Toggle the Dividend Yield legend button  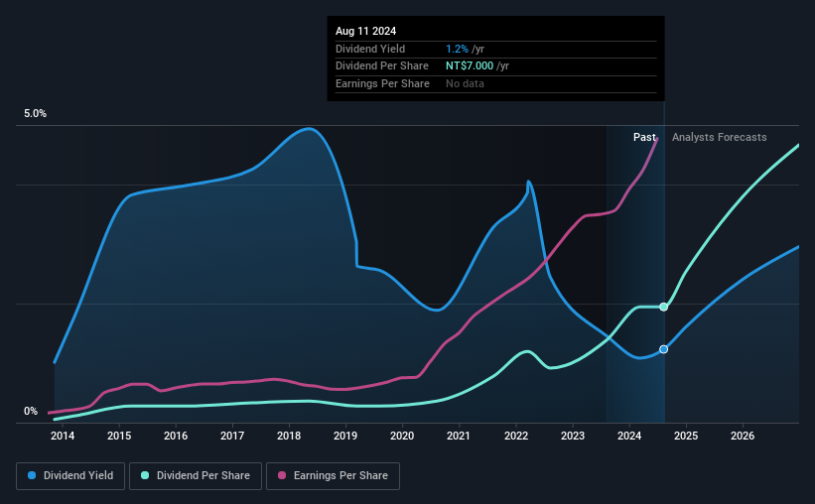pyautogui.click(x=70, y=476)
